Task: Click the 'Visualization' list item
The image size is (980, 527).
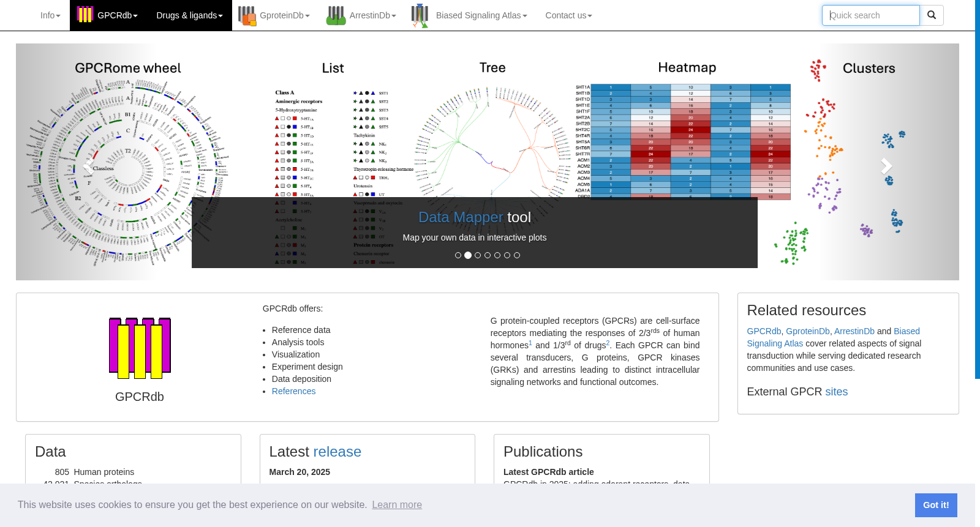Action: (296, 354)
